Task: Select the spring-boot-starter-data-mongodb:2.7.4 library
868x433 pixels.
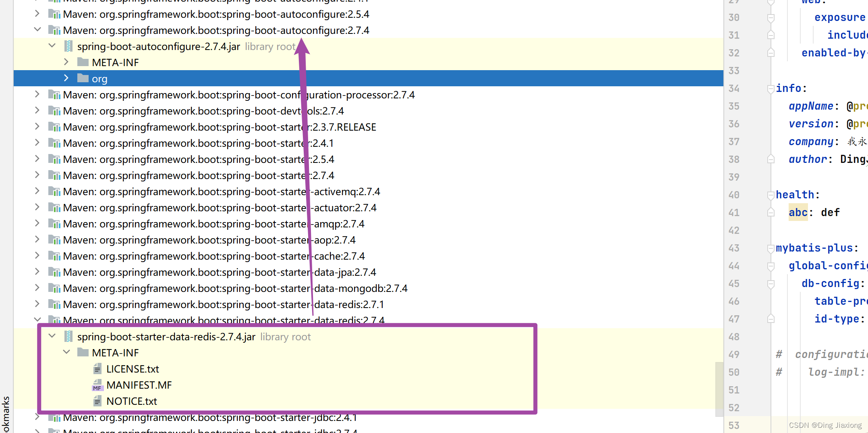Action: click(235, 288)
